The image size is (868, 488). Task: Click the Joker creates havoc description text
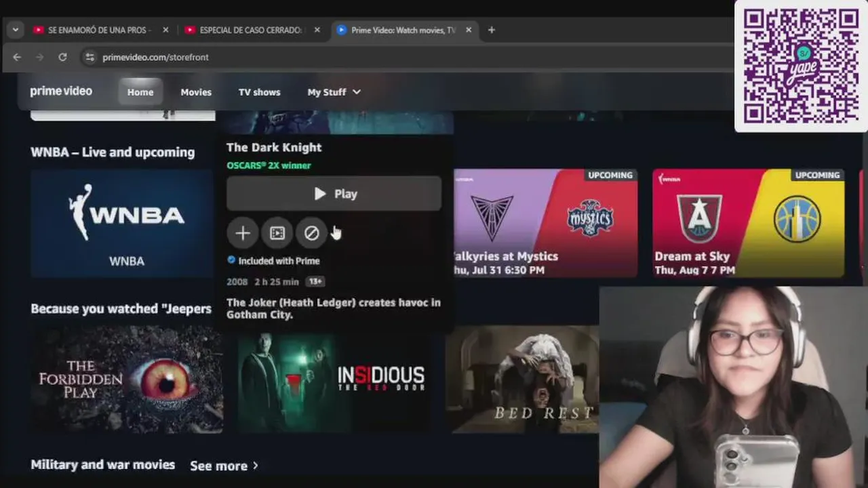[x=334, y=308]
